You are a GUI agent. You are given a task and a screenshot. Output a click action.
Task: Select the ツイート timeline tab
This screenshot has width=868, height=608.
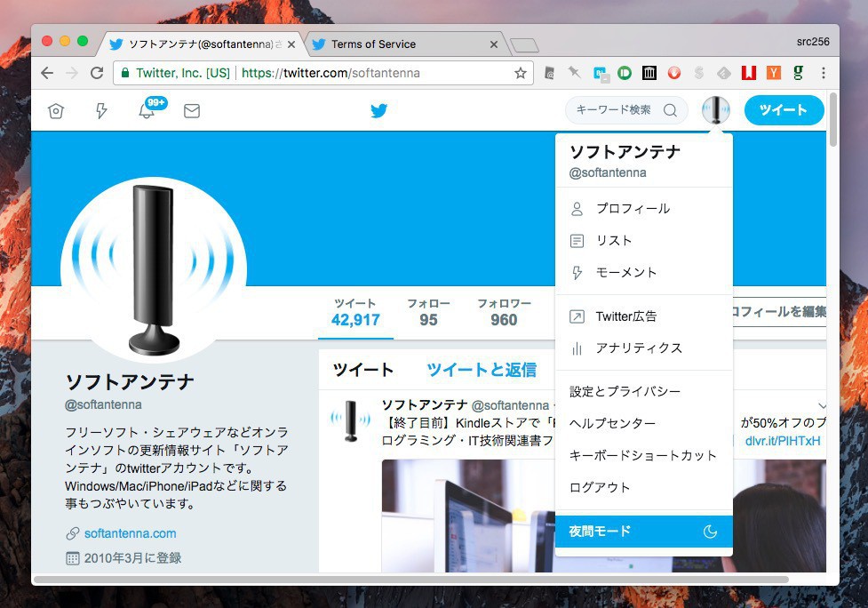(363, 370)
